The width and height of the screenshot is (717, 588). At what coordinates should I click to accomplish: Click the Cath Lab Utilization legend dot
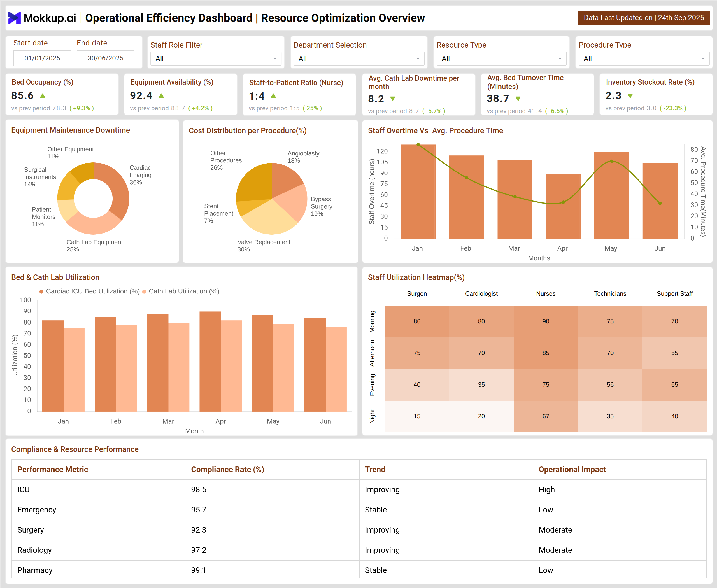point(144,292)
